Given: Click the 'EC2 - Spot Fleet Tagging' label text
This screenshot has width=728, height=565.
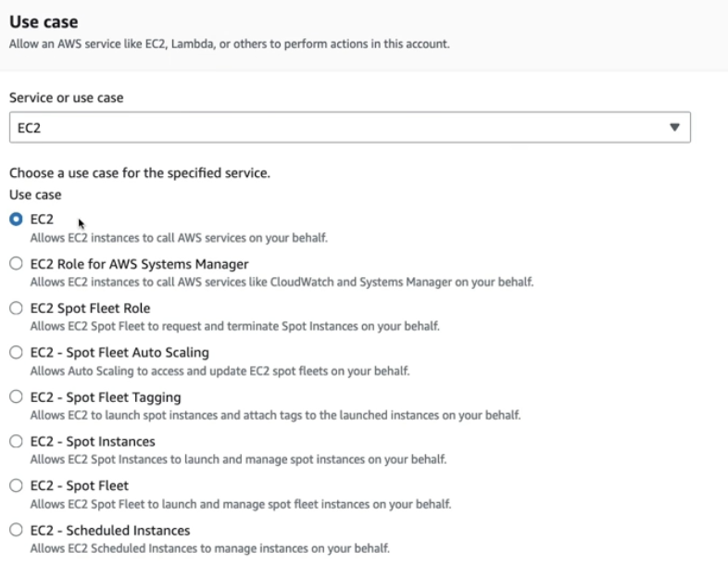Looking at the screenshot, I should click(106, 397).
